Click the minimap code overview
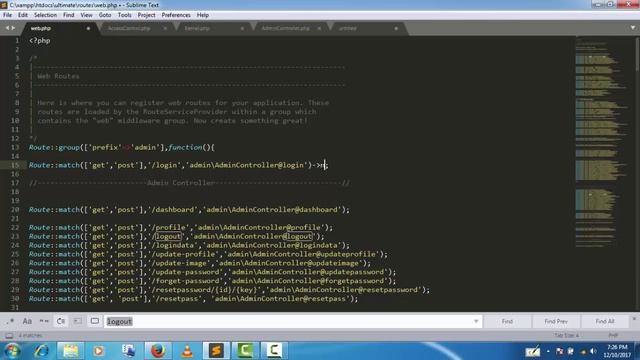640x360 pixels. [600, 143]
